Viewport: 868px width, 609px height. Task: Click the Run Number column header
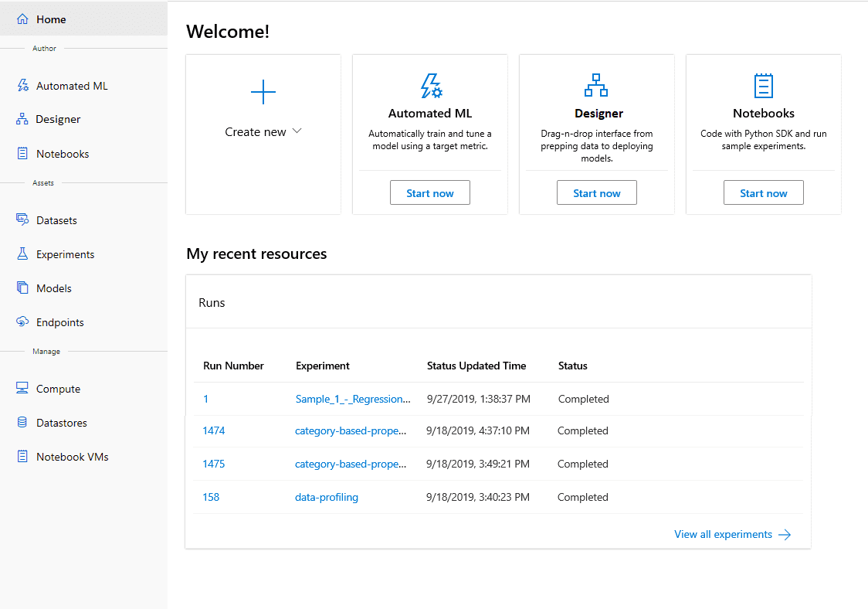pos(233,366)
